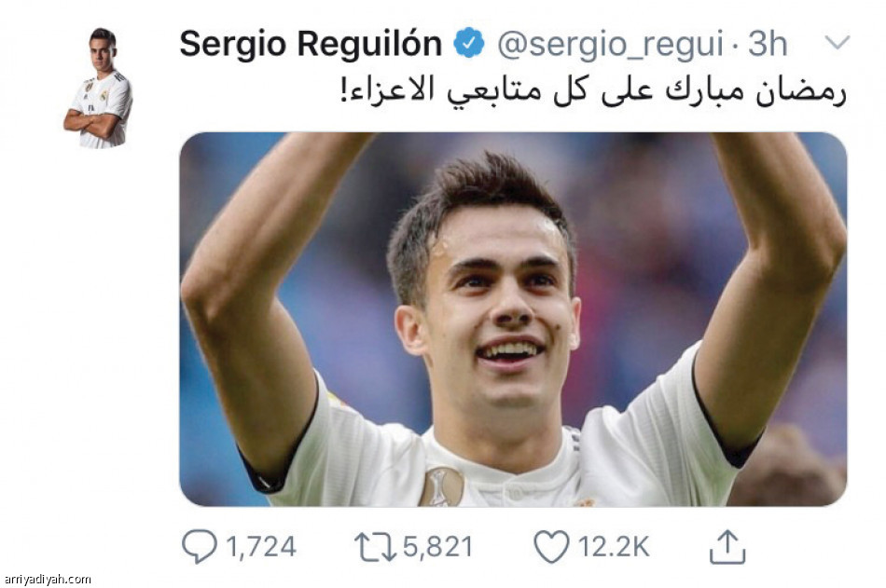Open Sergio Reguilón's profile avatar
Screen dimensions: 886x588
click(98, 88)
